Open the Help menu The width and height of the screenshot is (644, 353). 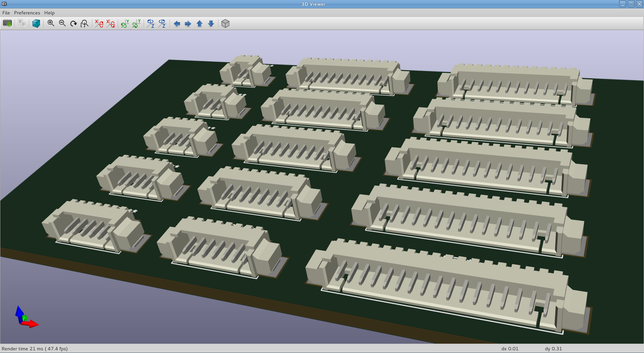click(x=49, y=13)
